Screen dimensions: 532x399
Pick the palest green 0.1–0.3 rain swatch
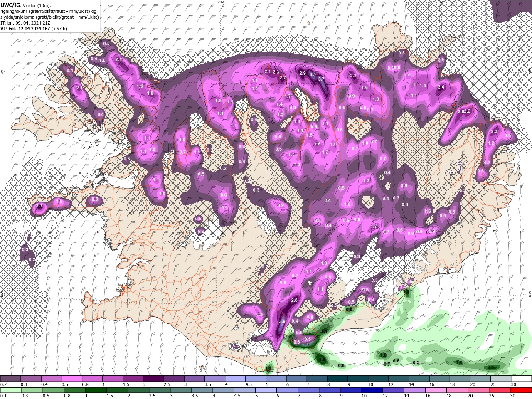pos(10,390)
